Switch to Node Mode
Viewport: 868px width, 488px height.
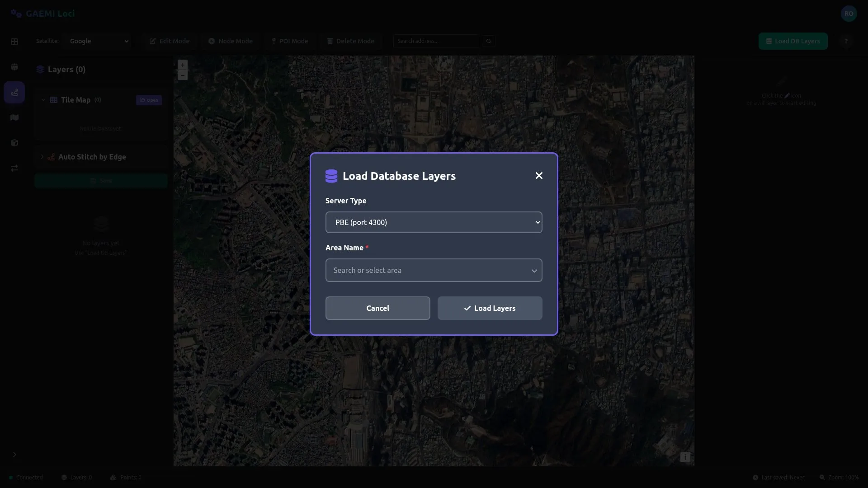click(x=231, y=41)
